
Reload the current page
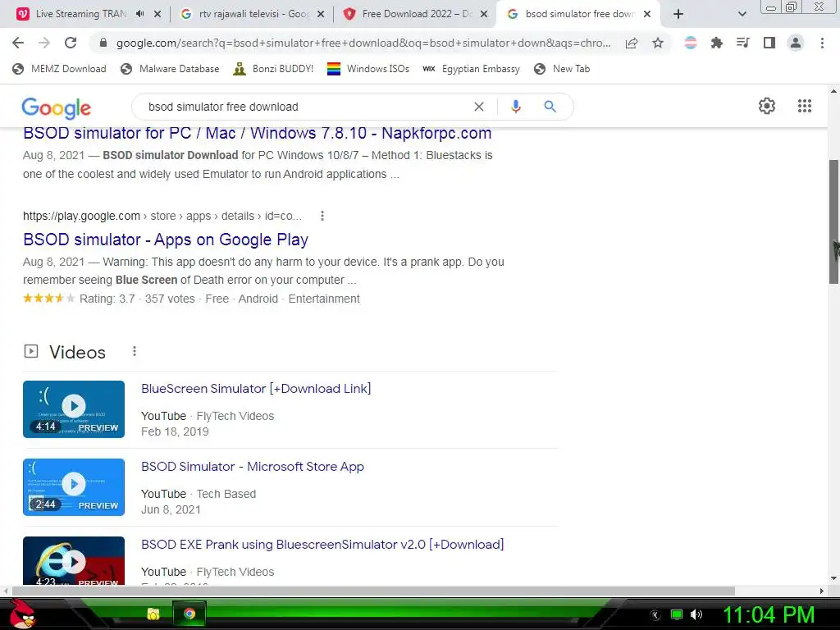[x=71, y=43]
